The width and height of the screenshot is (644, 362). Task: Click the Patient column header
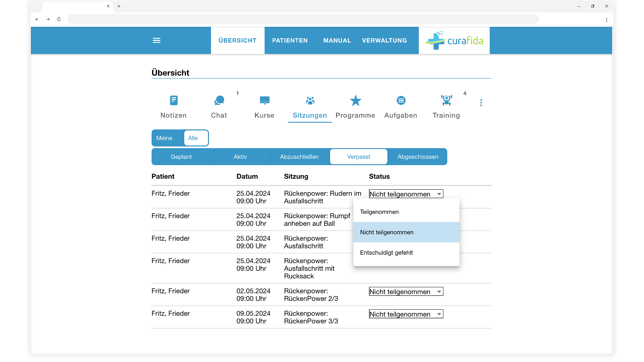point(163,176)
